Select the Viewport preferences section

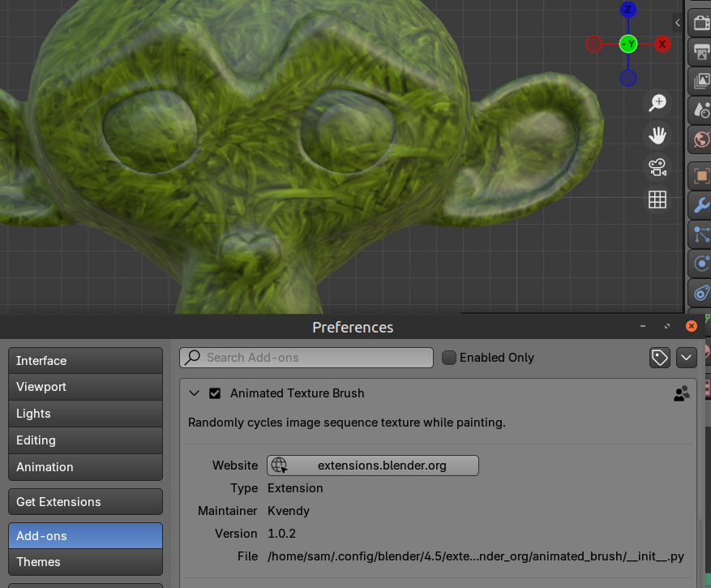coord(85,387)
